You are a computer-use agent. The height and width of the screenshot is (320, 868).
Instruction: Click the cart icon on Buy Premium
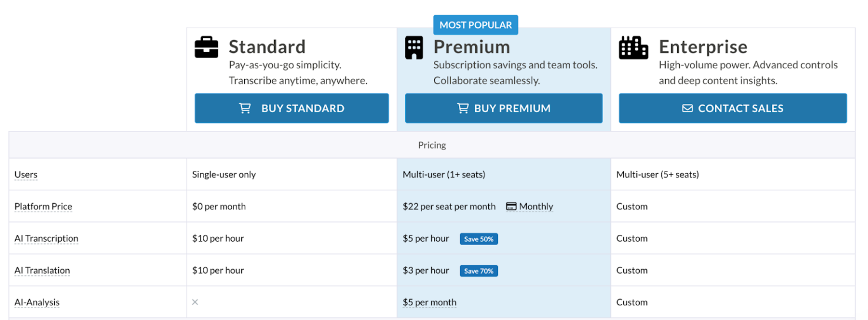point(463,108)
